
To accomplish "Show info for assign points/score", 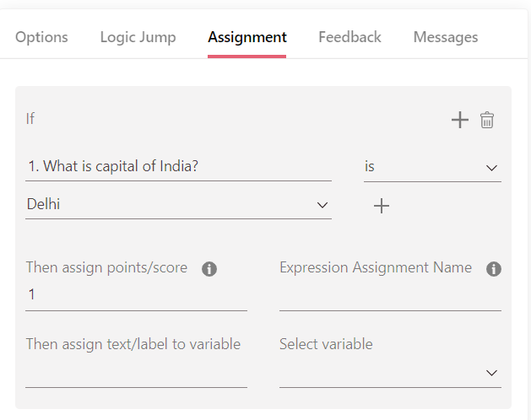I will [x=209, y=269].
